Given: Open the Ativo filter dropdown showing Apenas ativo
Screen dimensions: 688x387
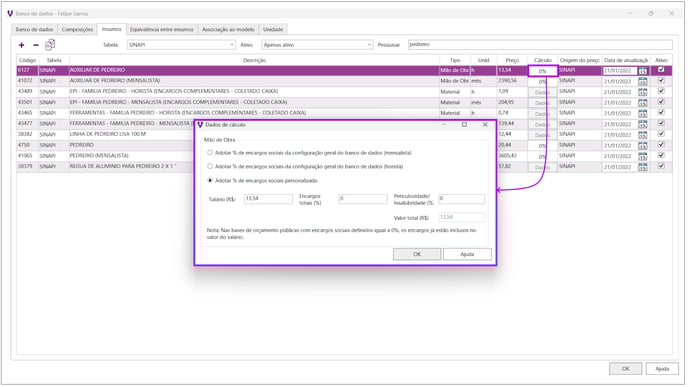Looking at the screenshot, I should point(317,45).
